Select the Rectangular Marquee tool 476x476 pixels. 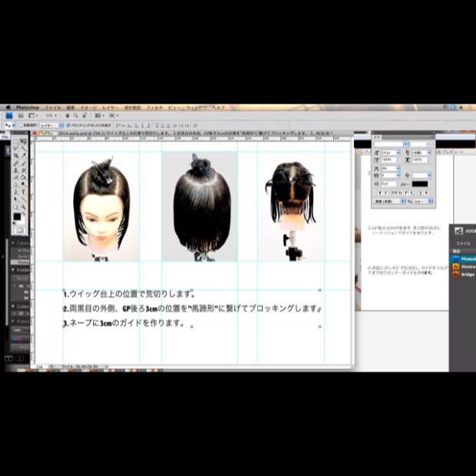point(15,141)
